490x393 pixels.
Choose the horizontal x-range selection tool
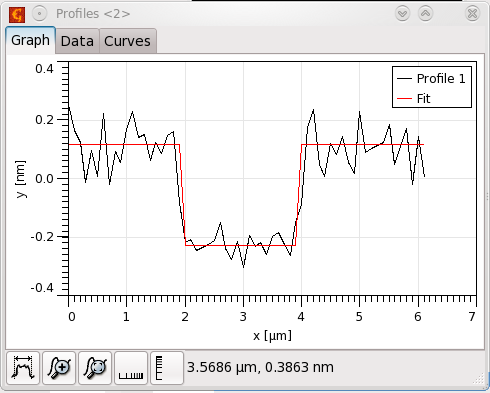[131, 368]
